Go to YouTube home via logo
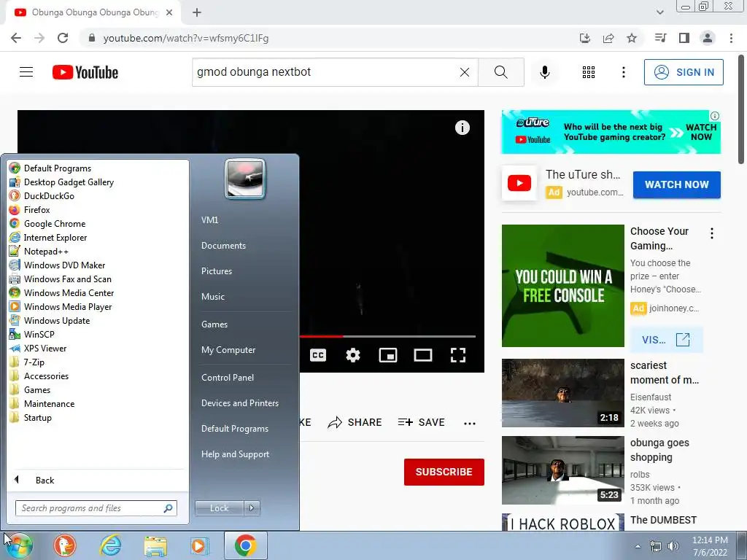The height and width of the screenshot is (560, 747). pyautogui.click(x=85, y=72)
